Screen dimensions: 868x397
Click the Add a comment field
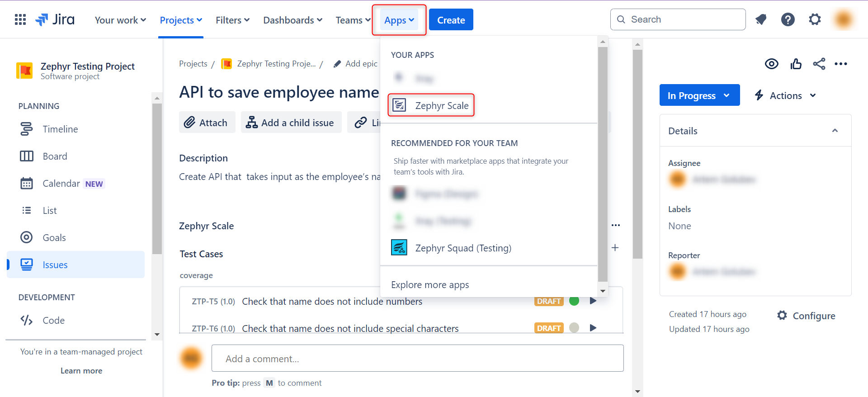(417, 359)
